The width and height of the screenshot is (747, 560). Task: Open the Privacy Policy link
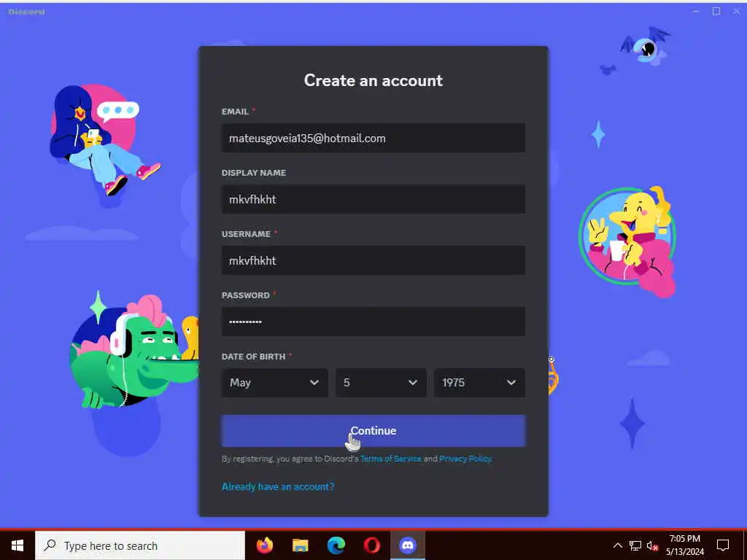tap(465, 459)
